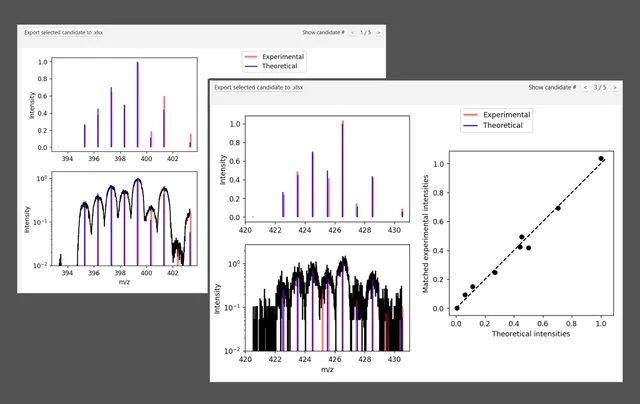Click the '1 / 5' candidate counter
Viewport: 640px width, 404px height.
(365, 32)
